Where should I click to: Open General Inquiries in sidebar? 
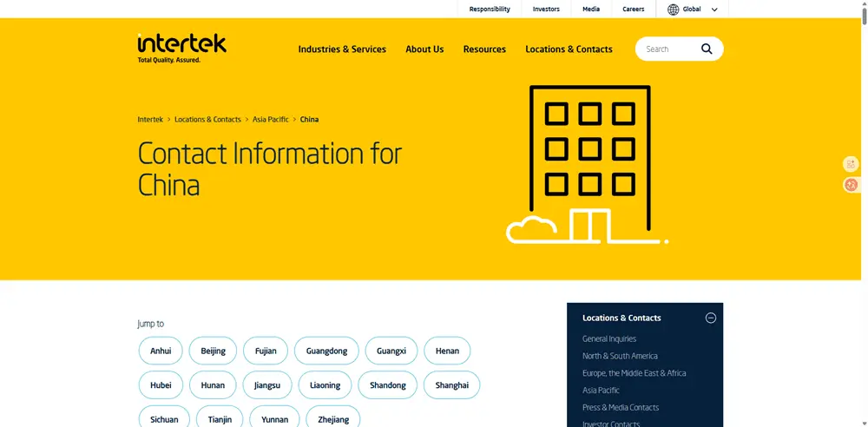tap(609, 339)
